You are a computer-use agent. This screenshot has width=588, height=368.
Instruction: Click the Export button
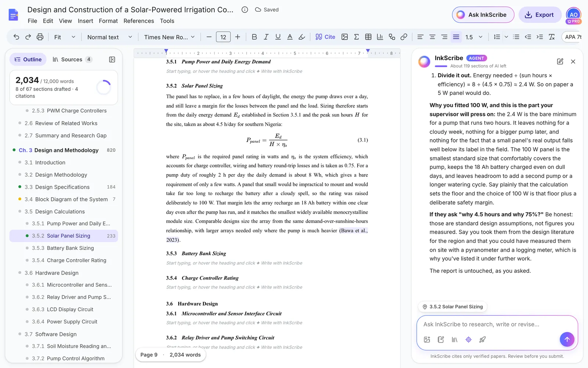539,15
